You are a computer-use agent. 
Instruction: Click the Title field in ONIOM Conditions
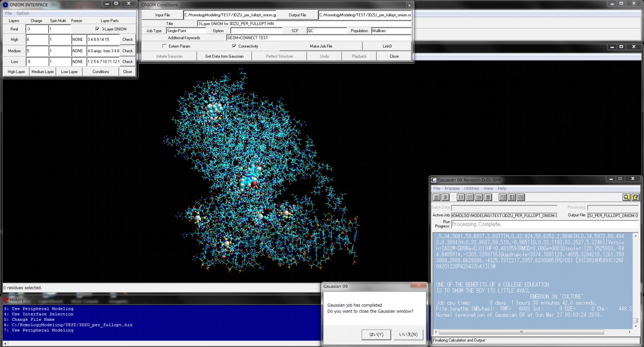click(x=304, y=23)
